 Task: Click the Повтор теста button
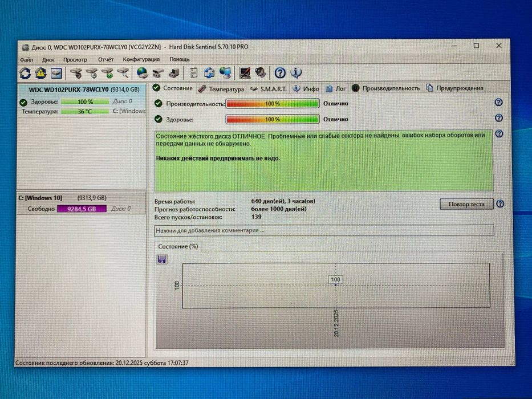click(466, 204)
